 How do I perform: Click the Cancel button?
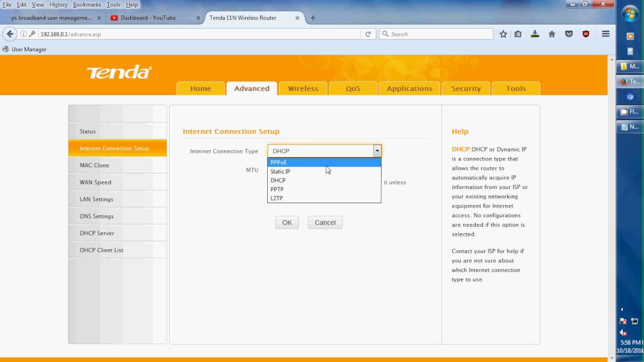pyautogui.click(x=325, y=223)
